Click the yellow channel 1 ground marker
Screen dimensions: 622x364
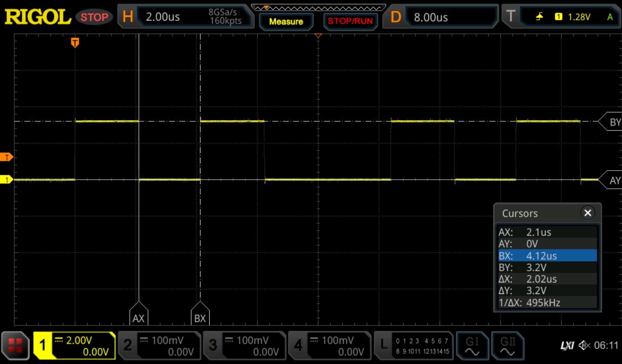7,180
